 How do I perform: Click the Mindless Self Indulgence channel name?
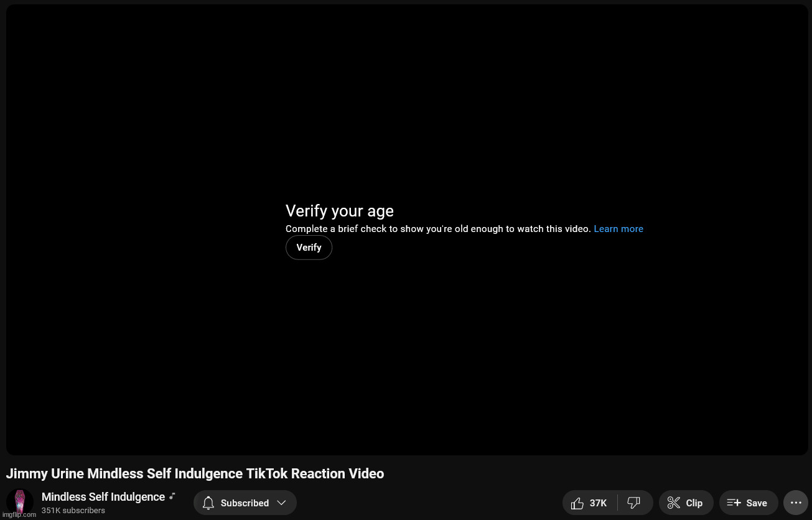[x=103, y=497]
